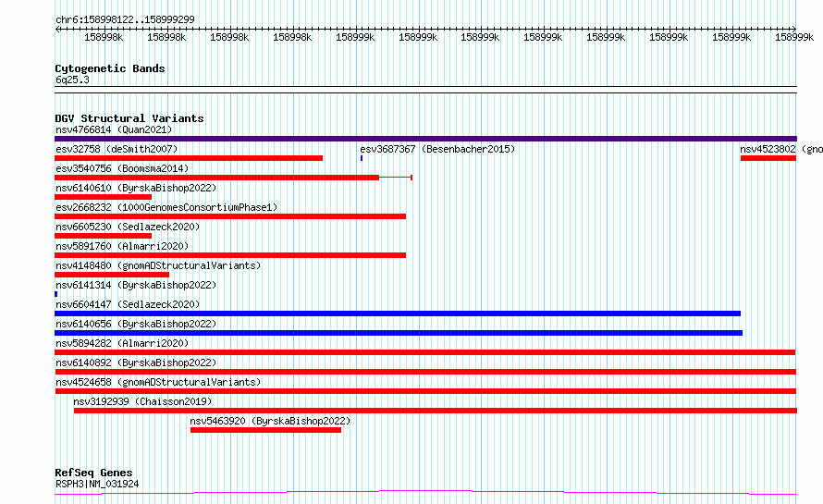Open nsv6141314 (ByrskaBishop2022) label

point(136,285)
